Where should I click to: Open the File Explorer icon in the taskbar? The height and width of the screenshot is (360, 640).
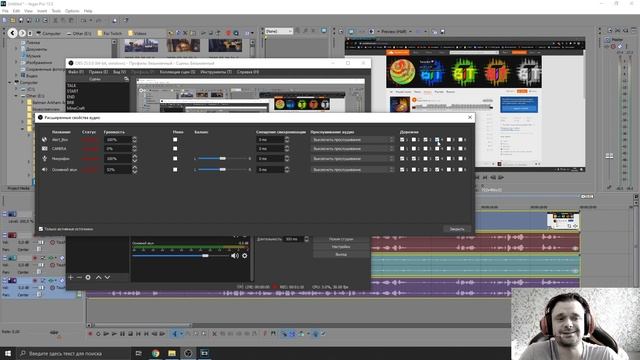click(x=172, y=353)
